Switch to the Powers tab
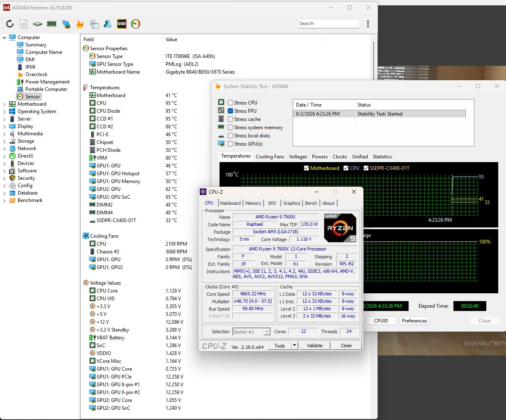The image size is (506, 420). tap(320, 157)
